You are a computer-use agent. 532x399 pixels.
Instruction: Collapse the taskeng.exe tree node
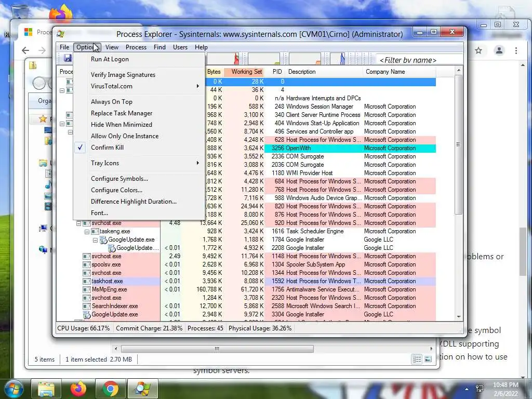tap(87, 232)
